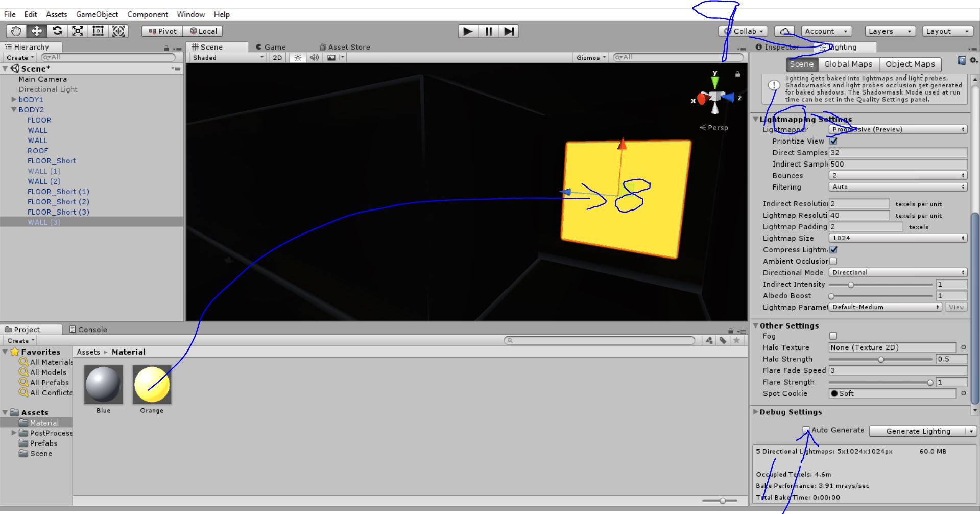Open the Account dropdown button

(826, 31)
